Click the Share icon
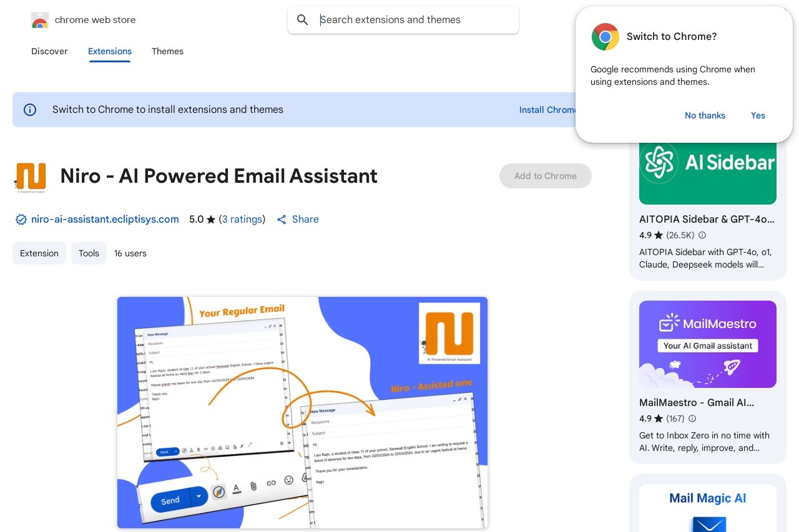Viewport: 799px width, 532px height. pos(282,220)
